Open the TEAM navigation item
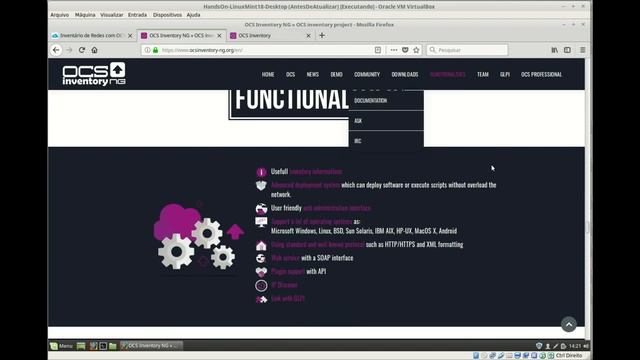 tap(483, 74)
